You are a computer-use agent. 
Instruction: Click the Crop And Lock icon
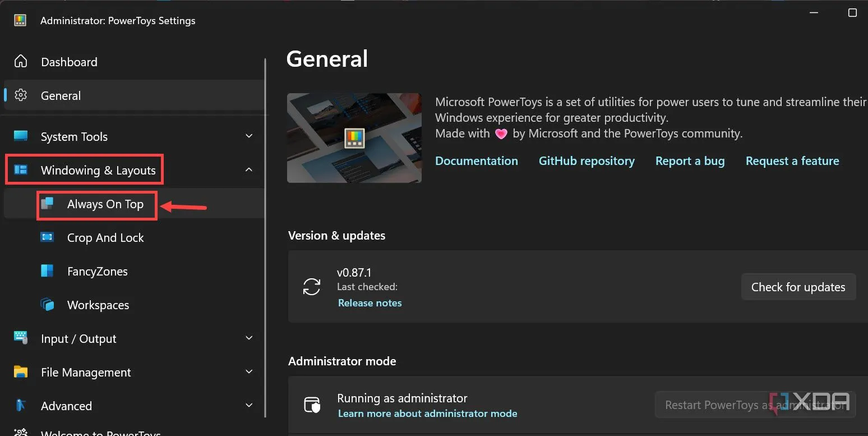pyautogui.click(x=47, y=237)
